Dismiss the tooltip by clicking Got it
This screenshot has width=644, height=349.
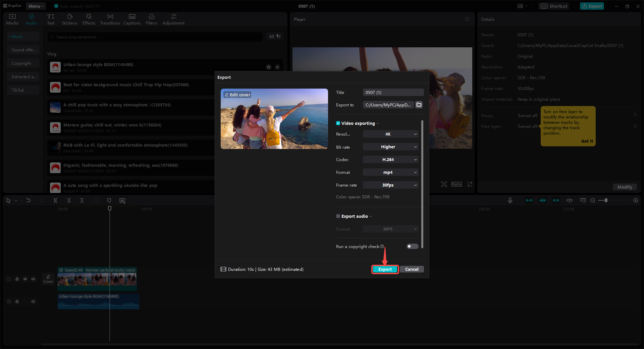[587, 141]
